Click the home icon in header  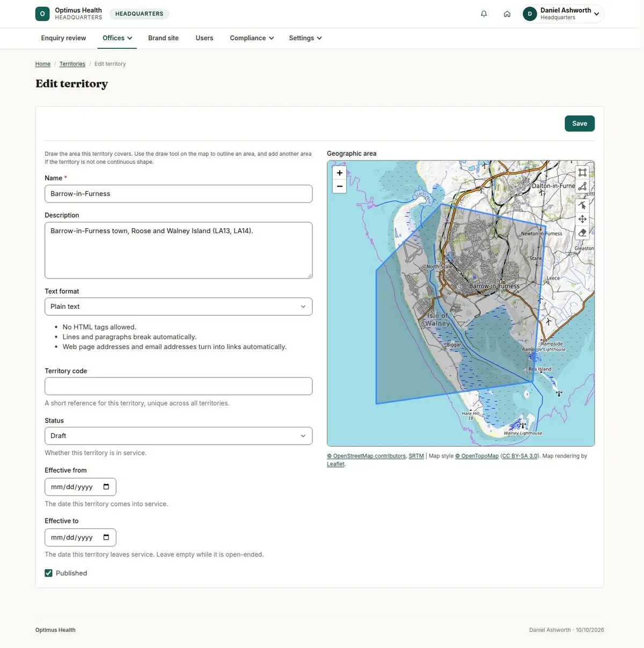[x=507, y=14]
